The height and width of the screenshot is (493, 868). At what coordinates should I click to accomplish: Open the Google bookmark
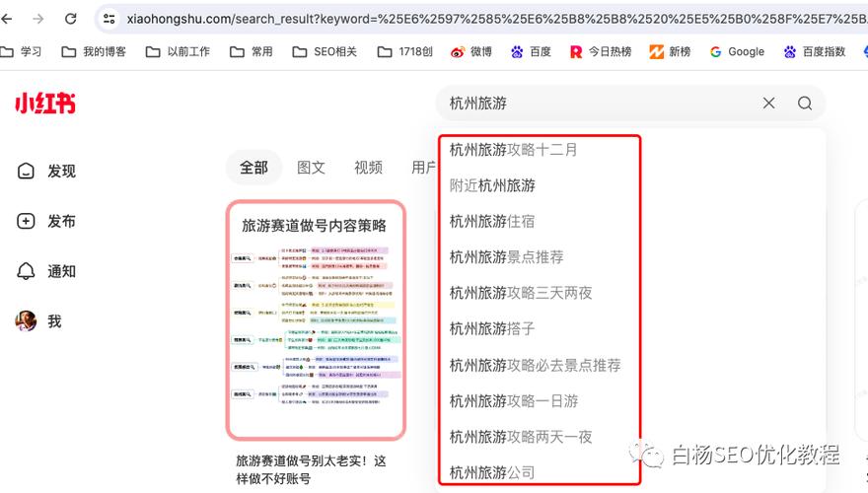737,51
